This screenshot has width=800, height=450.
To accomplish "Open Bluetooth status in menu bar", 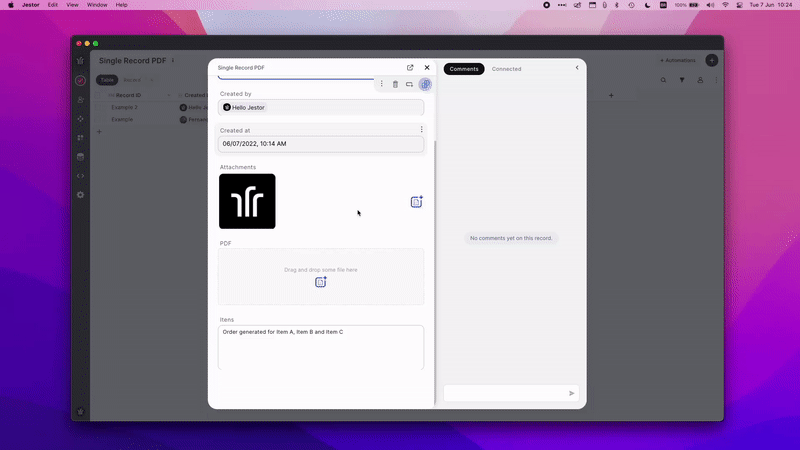I will pos(616,5).
